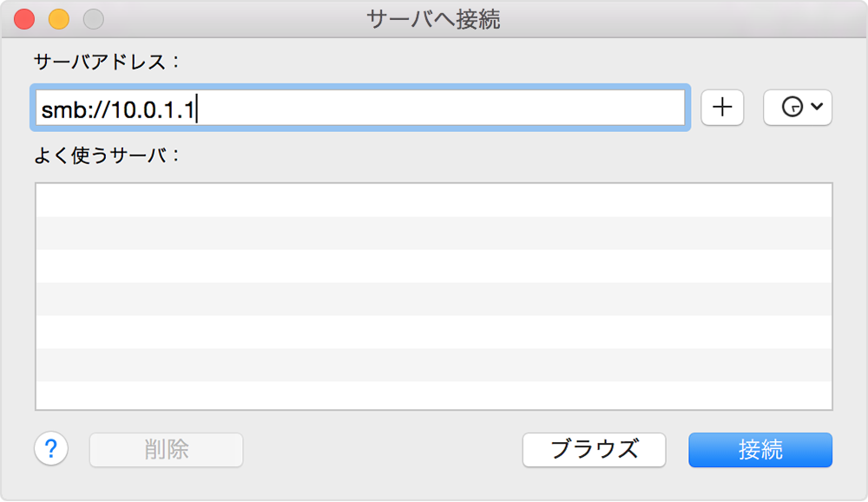Select the first row in favorite servers list
The height and width of the screenshot is (502, 868).
coord(433,200)
